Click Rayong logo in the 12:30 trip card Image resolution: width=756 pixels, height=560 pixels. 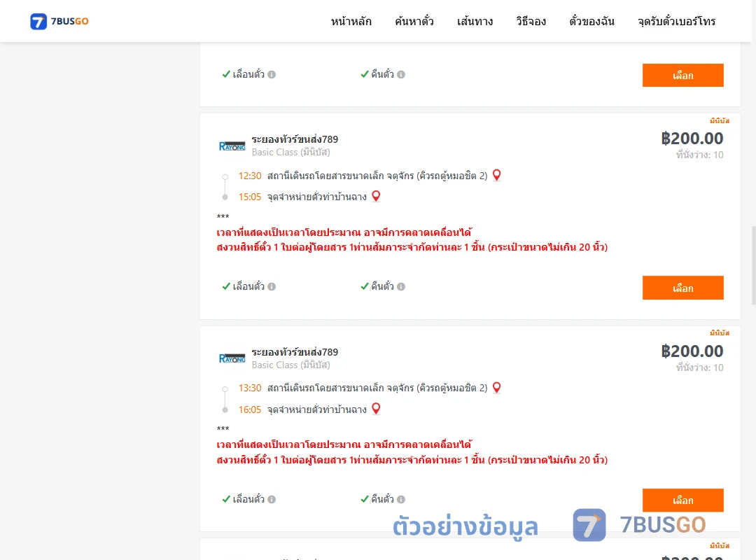232,146
